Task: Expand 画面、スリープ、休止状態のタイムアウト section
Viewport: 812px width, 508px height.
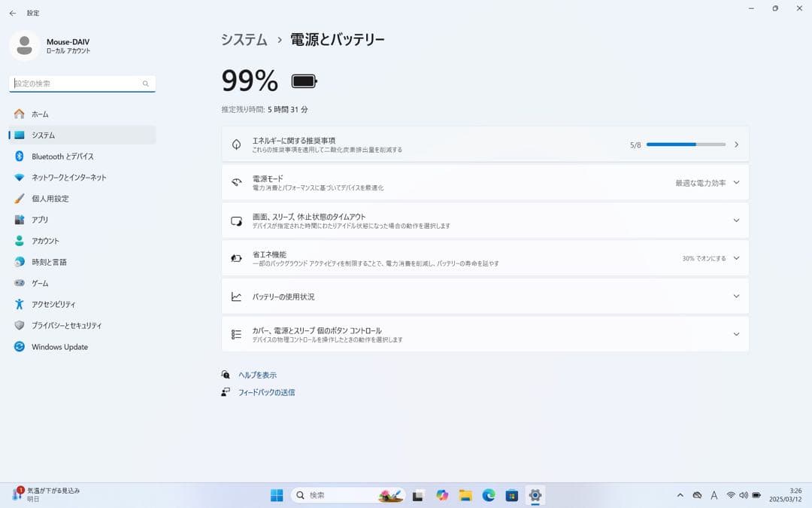Action: click(735, 220)
